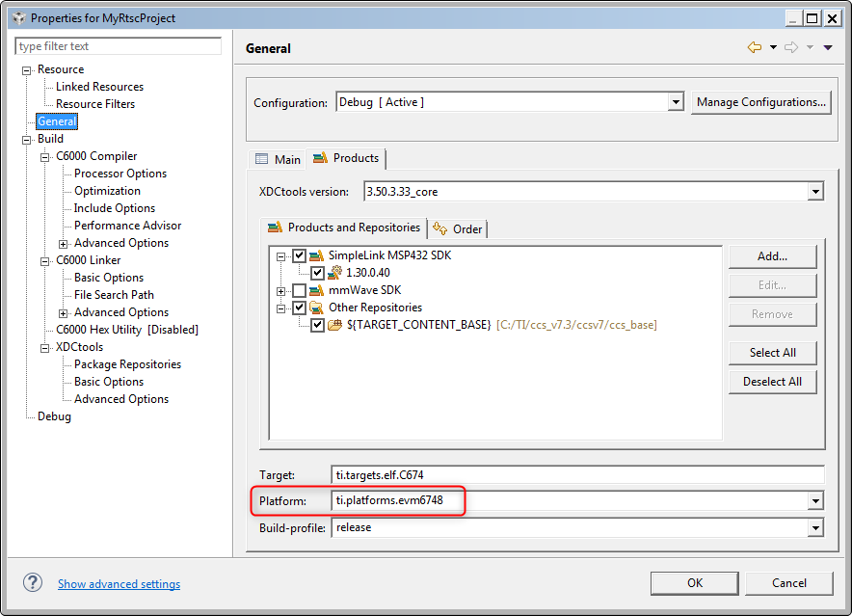Click the type filter text field
852x616 pixels.
[x=118, y=46]
